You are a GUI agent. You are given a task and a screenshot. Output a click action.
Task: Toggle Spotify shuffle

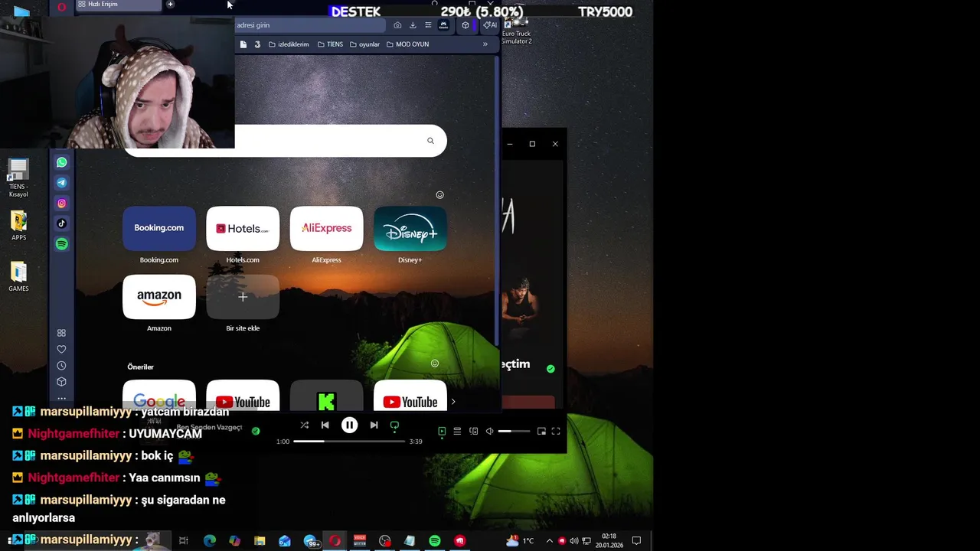tap(304, 425)
